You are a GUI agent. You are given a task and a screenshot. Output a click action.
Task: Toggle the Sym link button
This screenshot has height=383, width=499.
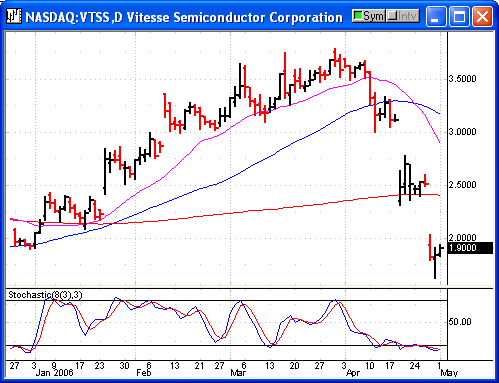point(369,16)
